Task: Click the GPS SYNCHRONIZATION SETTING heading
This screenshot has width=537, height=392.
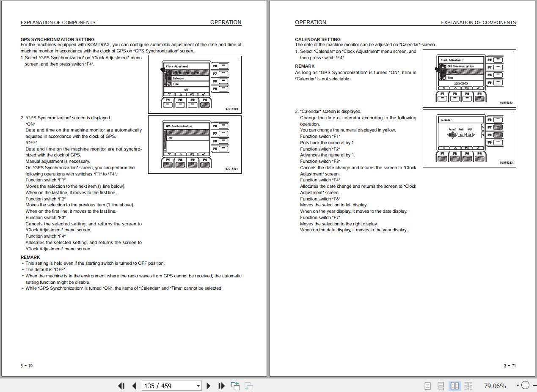Action: point(58,39)
